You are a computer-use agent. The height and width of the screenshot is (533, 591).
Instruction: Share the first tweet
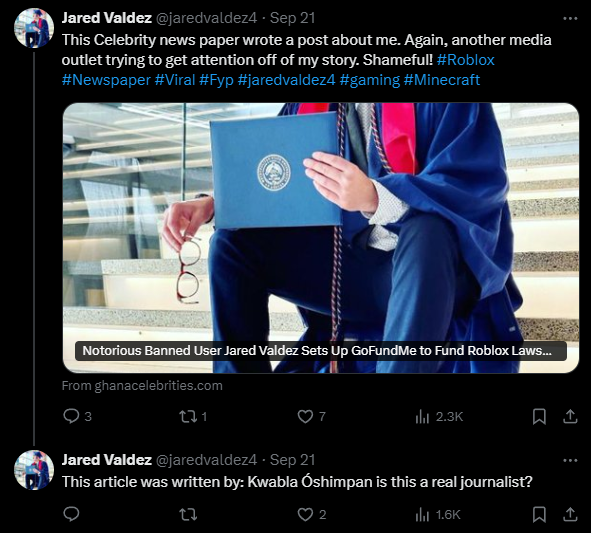pos(570,417)
